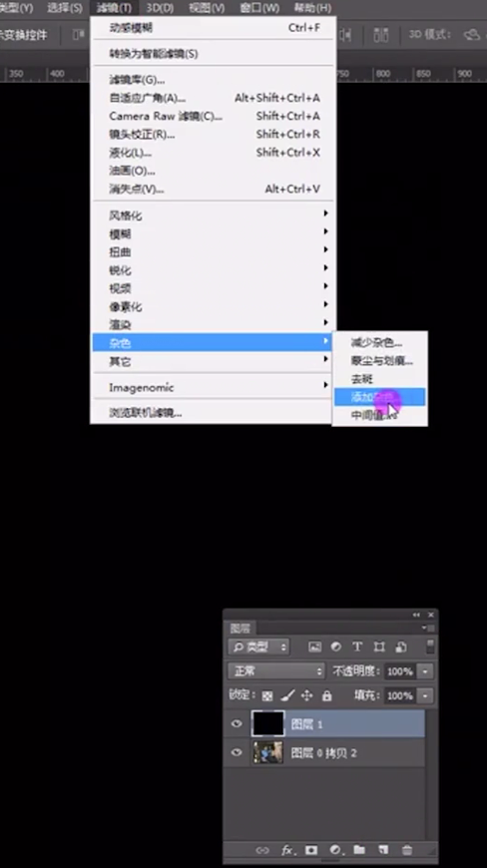Viewport: 487px width, 868px height.
Task: Open the 不透明度 slider arrow
Action: pos(425,671)
